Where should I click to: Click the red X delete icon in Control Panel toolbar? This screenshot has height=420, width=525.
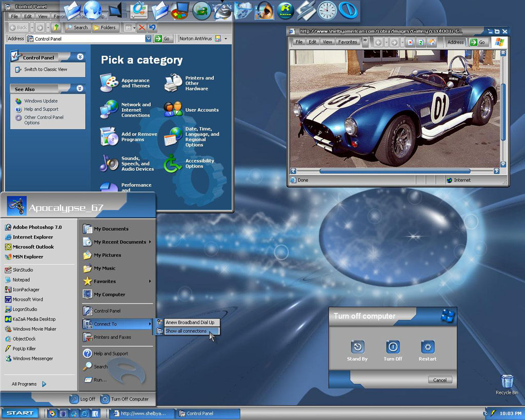coord(142,28)
